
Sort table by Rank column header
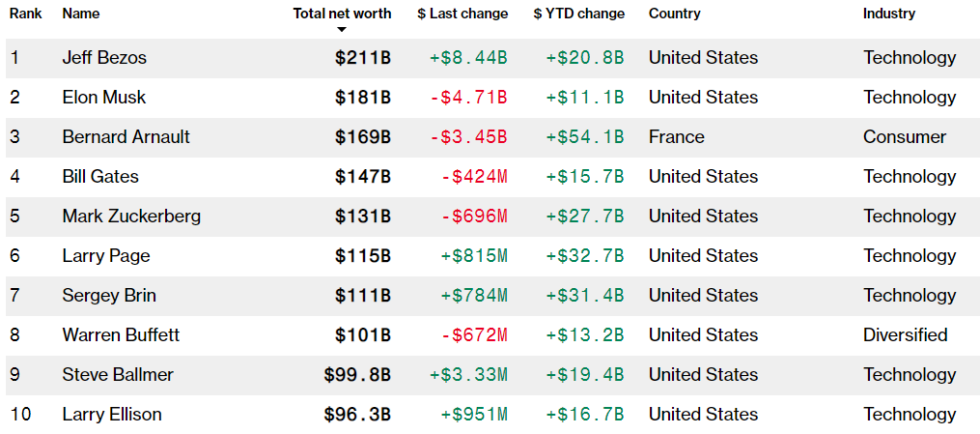click(25, 14)
